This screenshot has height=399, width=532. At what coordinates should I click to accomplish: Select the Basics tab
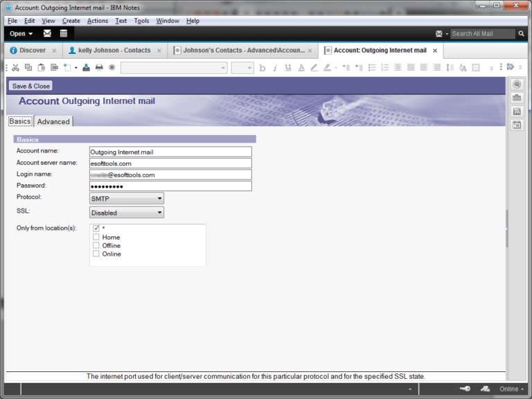(x=20, y=121)
